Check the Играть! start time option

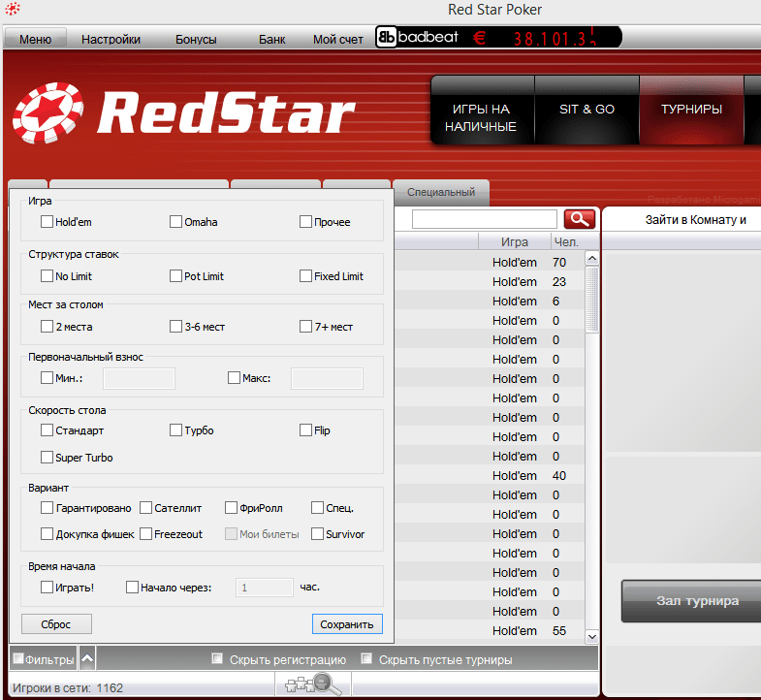click(48, 588)
